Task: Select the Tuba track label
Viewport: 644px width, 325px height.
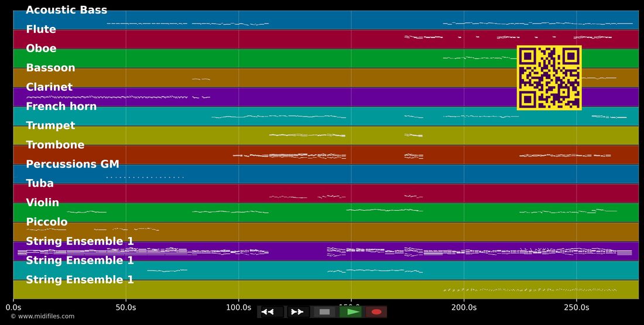Action: pos(40,183)
